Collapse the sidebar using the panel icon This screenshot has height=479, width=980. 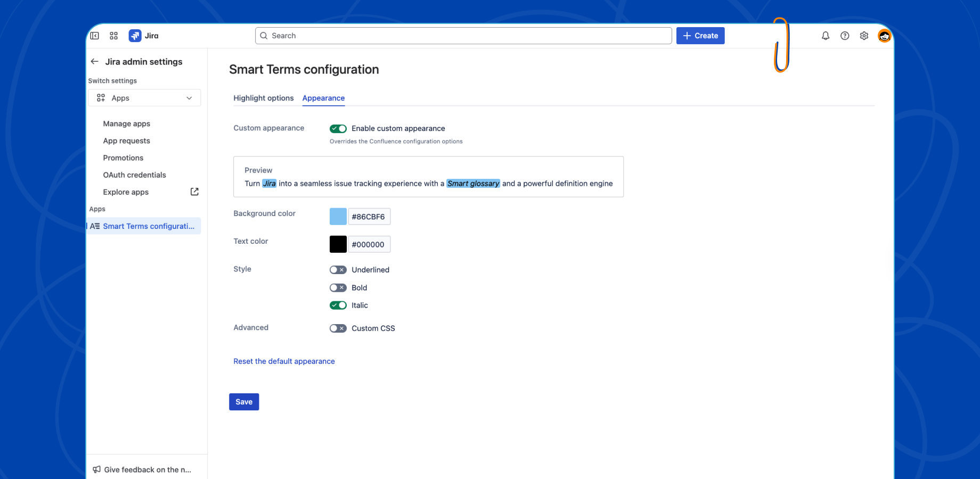pyautogui.click(x=95, y=36)
